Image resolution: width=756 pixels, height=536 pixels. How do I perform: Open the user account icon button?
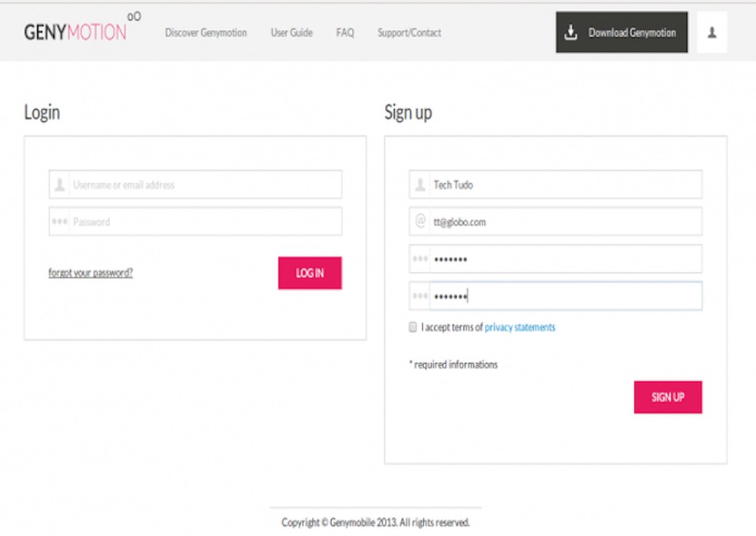(x=711, y=32)
